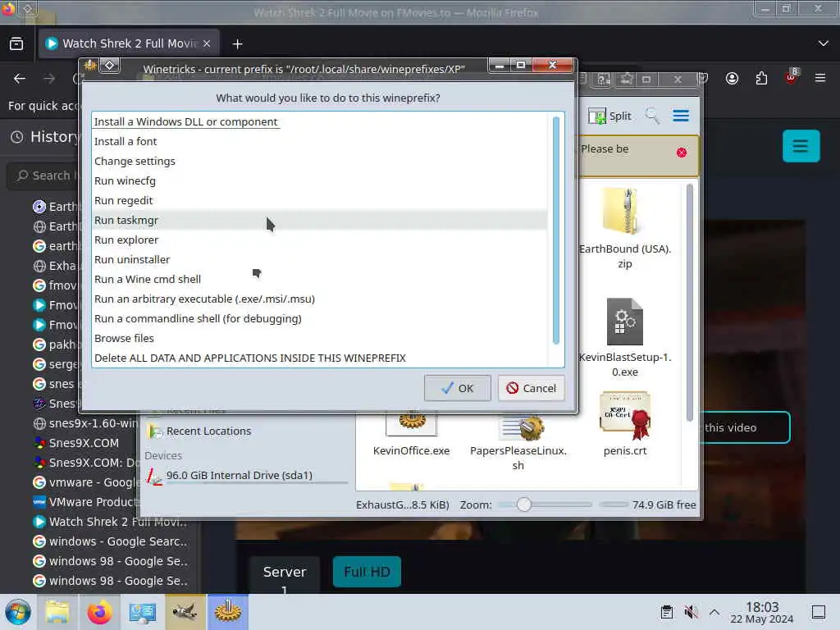Select 'Browse files' in Winetricks list
This screenshot has height=630, width=840.
point(320,339)
